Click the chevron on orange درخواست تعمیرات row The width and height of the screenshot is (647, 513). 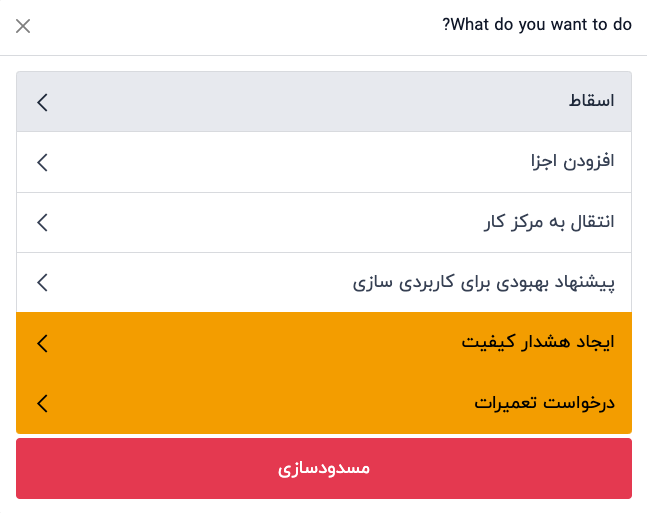click(42, 403)
